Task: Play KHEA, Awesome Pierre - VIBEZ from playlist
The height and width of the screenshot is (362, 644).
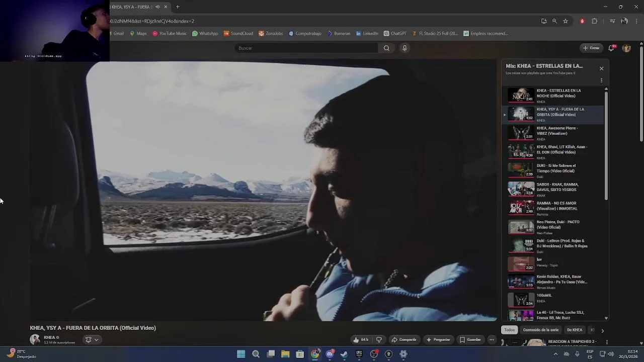Action: click(553, 133)
